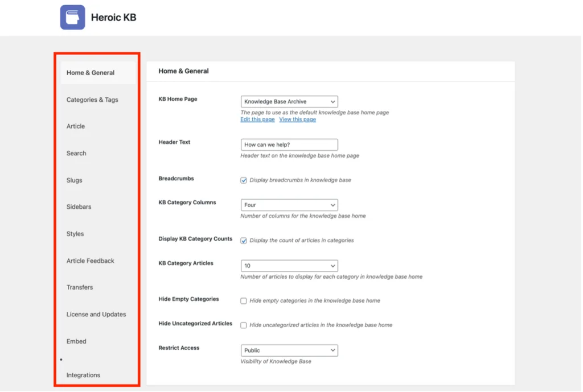Click the Visibility of Knowledge Base description

tap(276, 361)
